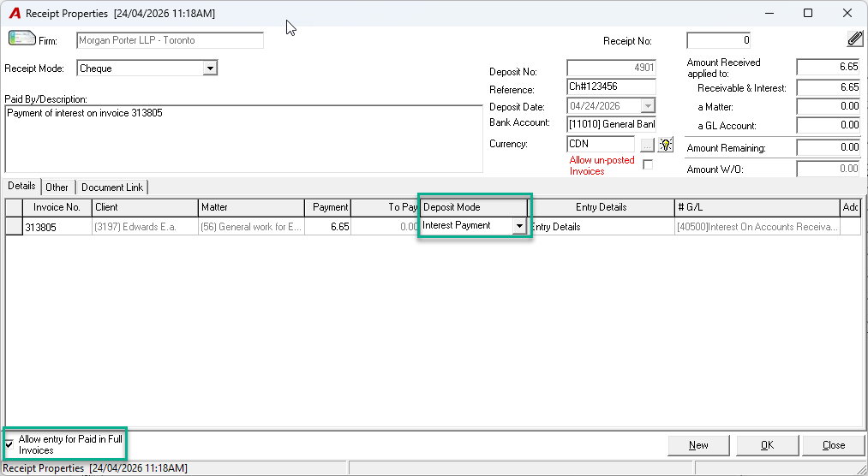Screen dimensions: 868x476
Task: Click the lightbulb icon beside Currency
Action: click(x=666, y=145)
